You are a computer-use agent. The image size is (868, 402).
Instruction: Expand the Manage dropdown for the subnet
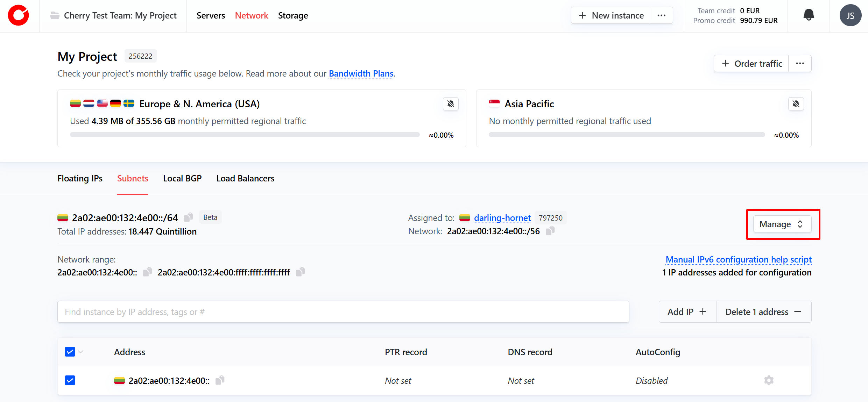pyautogui.click(x=782, y=224)
